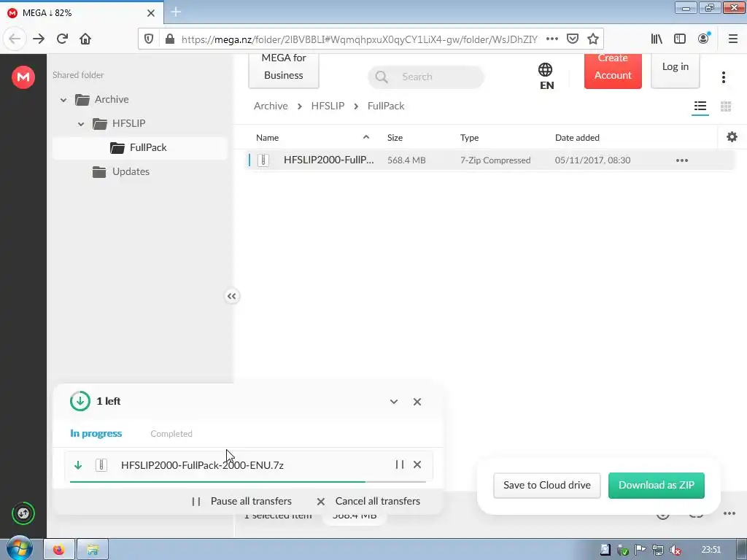Viewport: 747px width, 560px height.
Task: Switch to thumbnail grid view
Action: [726, 106]
